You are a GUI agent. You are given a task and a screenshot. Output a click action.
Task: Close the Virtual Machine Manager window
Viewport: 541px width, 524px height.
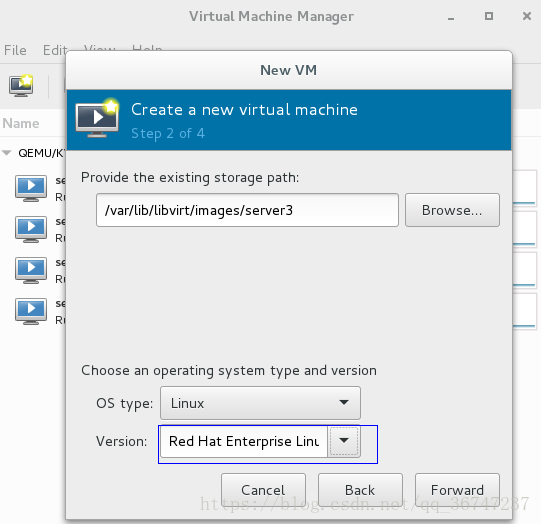pyautogui.click(x=527, y=16)
